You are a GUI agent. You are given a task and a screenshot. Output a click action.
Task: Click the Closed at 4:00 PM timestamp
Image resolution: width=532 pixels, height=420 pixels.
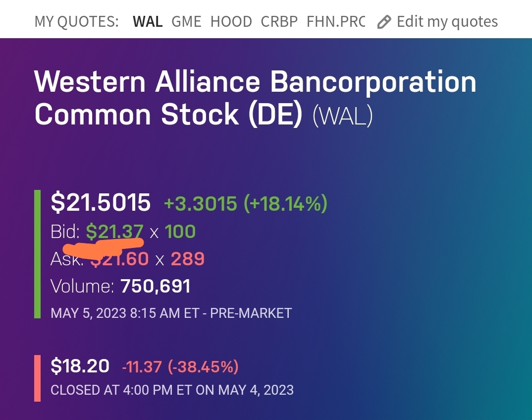172,390
